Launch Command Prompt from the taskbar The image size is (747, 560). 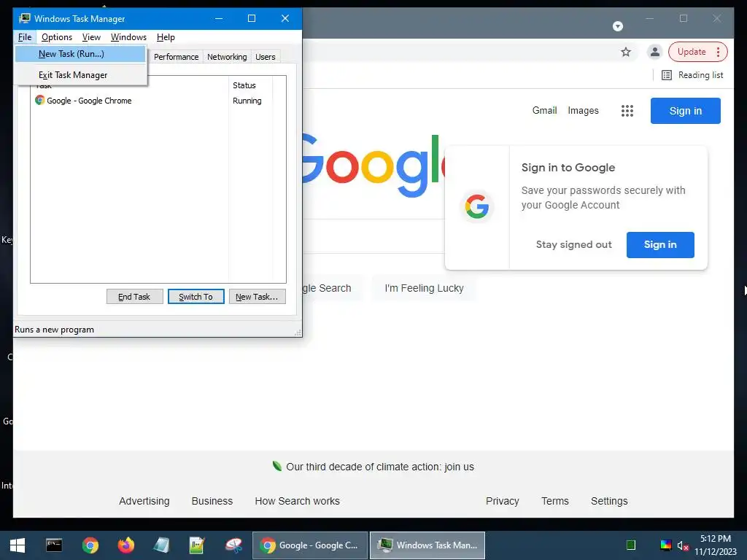(54, 545)
